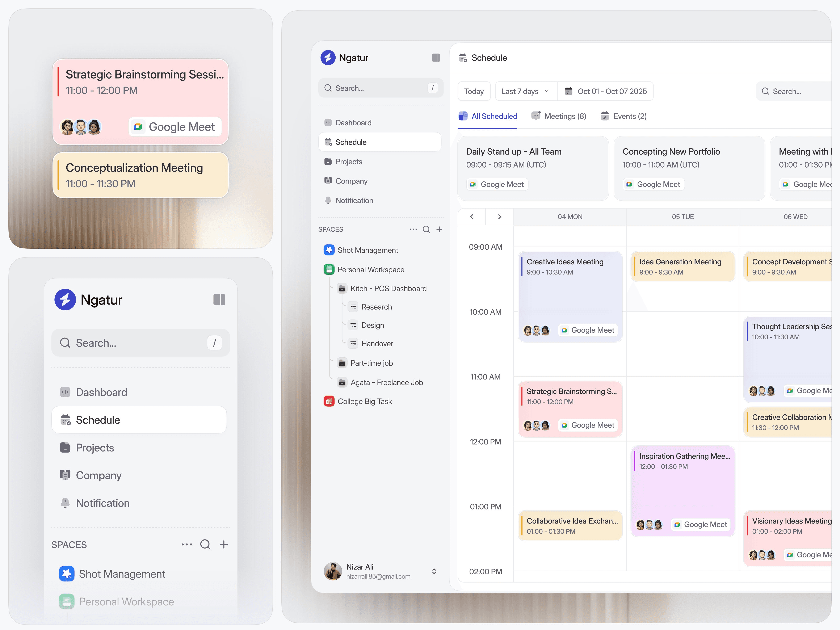Open the College Big Task space
This screenshot has width=840, height=630.
[365, 401]
